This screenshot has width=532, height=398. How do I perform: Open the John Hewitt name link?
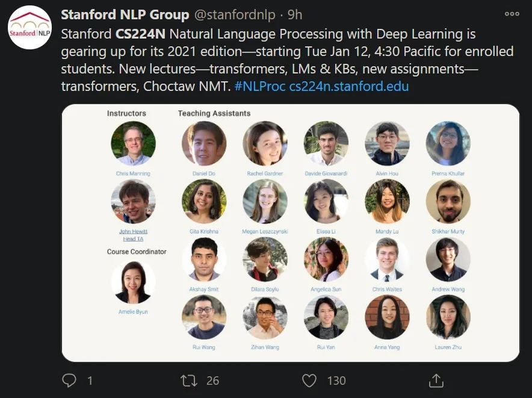pos(133,231)
